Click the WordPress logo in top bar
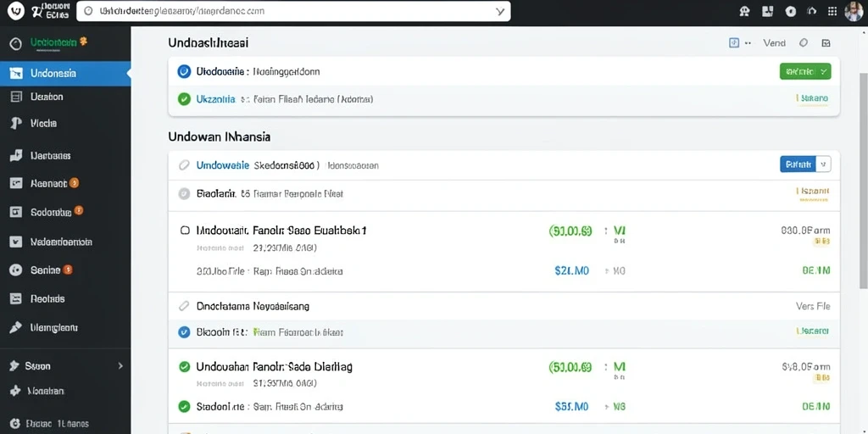The width and height of the screenshot is (868, 434). tap(17, 10)
